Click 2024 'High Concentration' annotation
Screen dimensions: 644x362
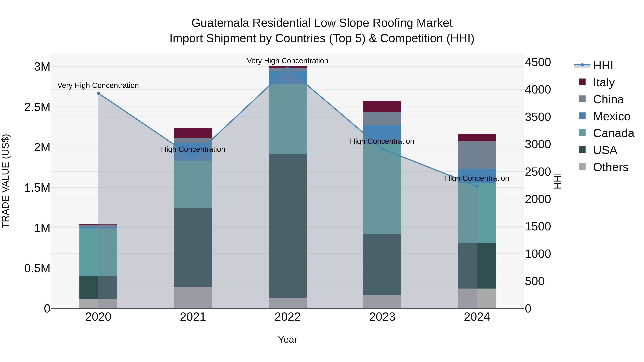pos(477,178)
